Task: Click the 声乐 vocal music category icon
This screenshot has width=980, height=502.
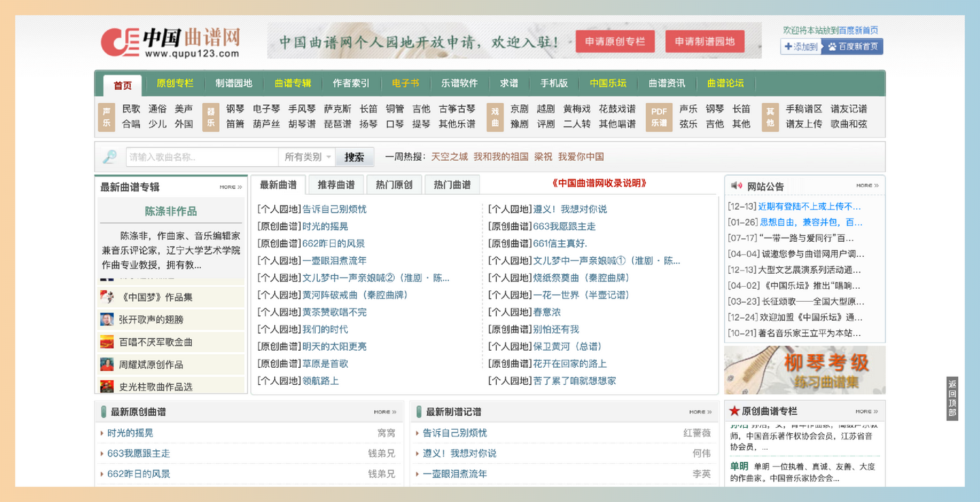Action: tap(105, 116)
